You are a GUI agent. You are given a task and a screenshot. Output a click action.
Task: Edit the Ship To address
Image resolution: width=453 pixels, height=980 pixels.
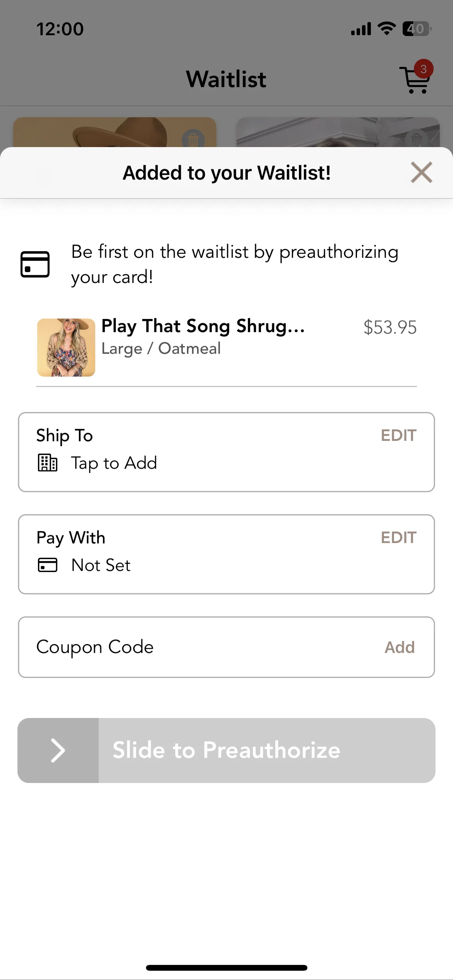(x=398, y=435)
